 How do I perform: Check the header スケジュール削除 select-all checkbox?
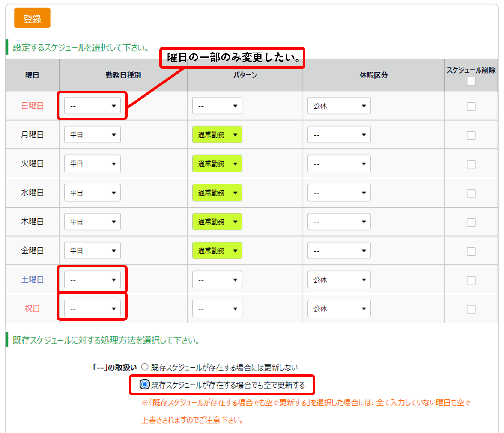[x=471, y=81]
